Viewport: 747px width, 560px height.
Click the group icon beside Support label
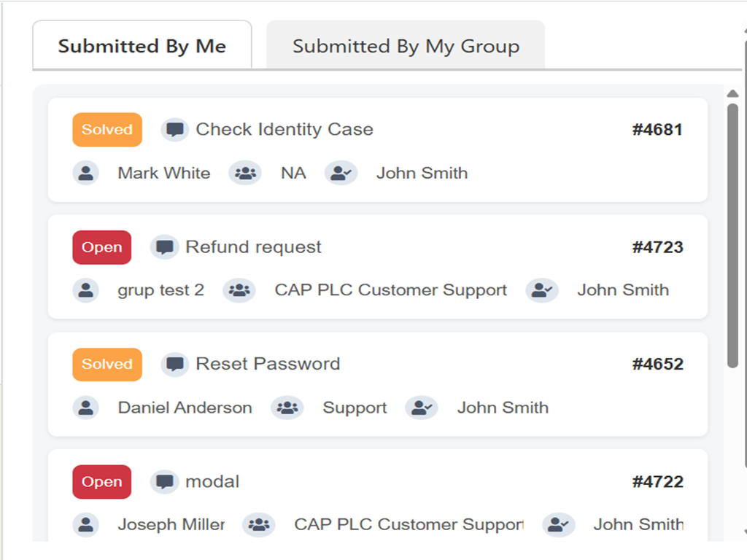pos(287,408)
